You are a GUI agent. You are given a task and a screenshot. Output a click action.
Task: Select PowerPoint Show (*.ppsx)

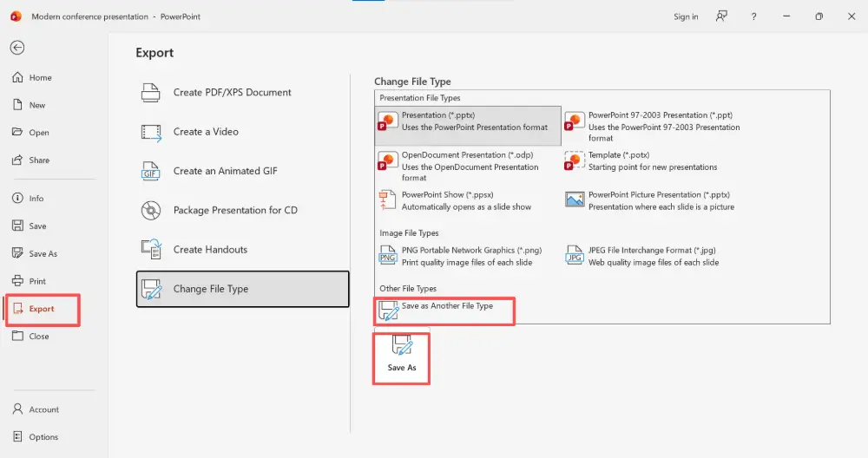click(468, 200)
